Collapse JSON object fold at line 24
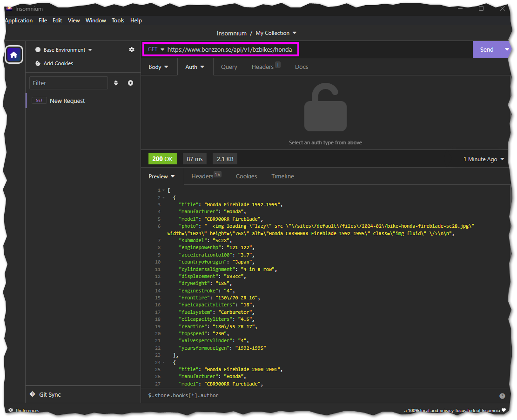 (x=163, y=363)
